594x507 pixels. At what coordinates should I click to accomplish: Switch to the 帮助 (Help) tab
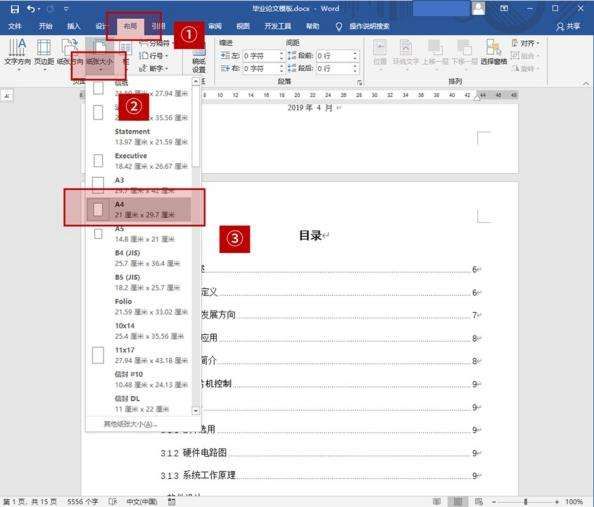pyautogui.click(x=313, y=26)
